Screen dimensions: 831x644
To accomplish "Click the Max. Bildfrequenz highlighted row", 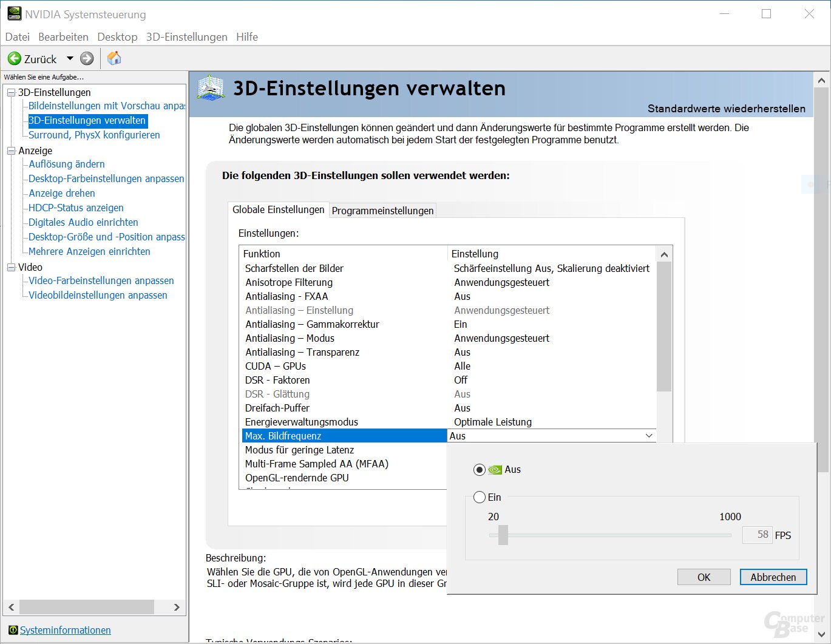I will 344,436.
